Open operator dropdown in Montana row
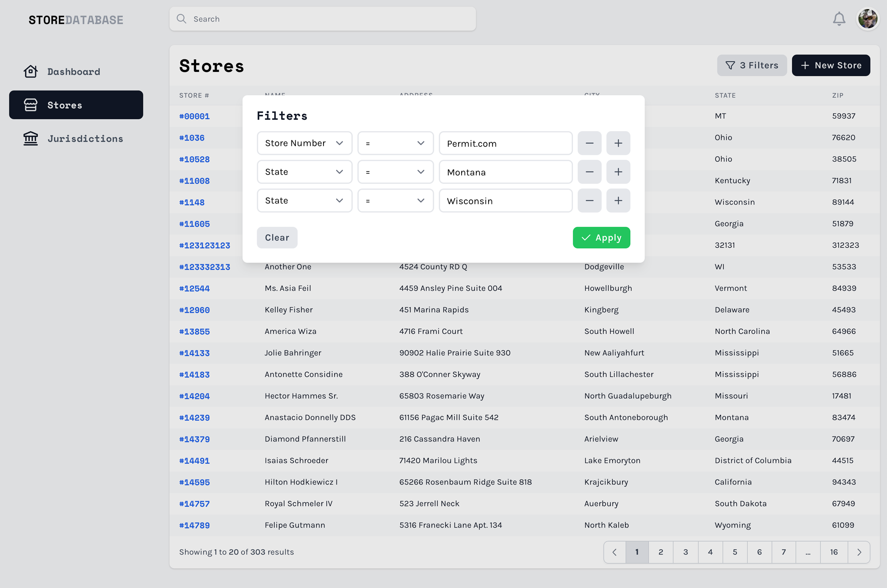The height and width of the screenshot is (588, 887). [395, 172]
